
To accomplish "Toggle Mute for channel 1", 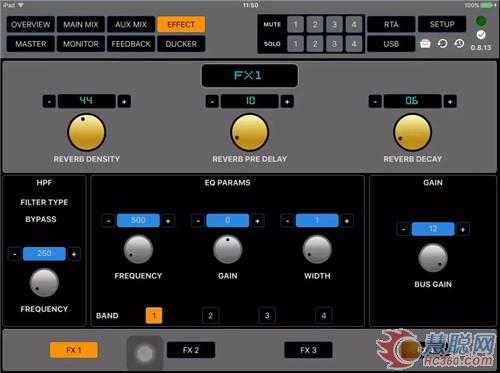I will (295, 24).
